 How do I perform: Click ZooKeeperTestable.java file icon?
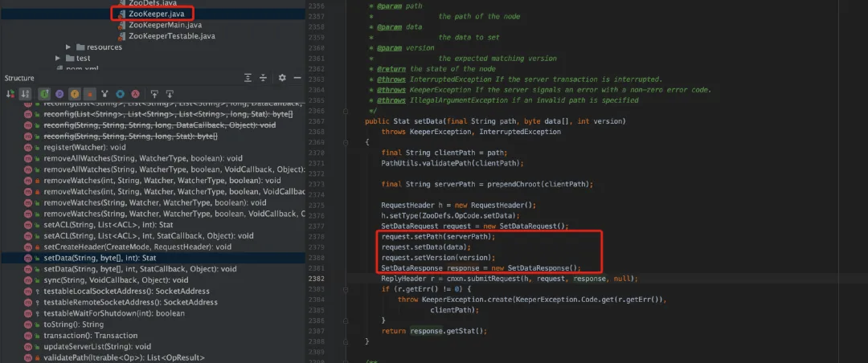[122, 36]
